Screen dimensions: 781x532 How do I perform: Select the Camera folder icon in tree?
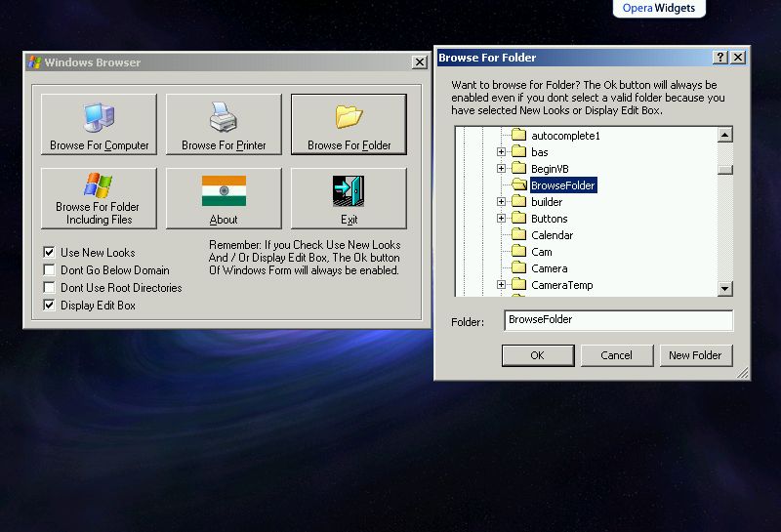click(518, 268)
